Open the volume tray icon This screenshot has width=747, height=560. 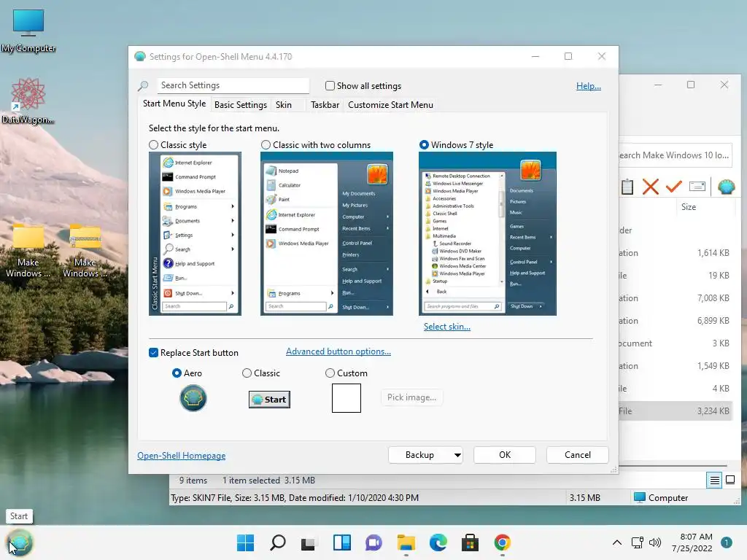[656, 542]
